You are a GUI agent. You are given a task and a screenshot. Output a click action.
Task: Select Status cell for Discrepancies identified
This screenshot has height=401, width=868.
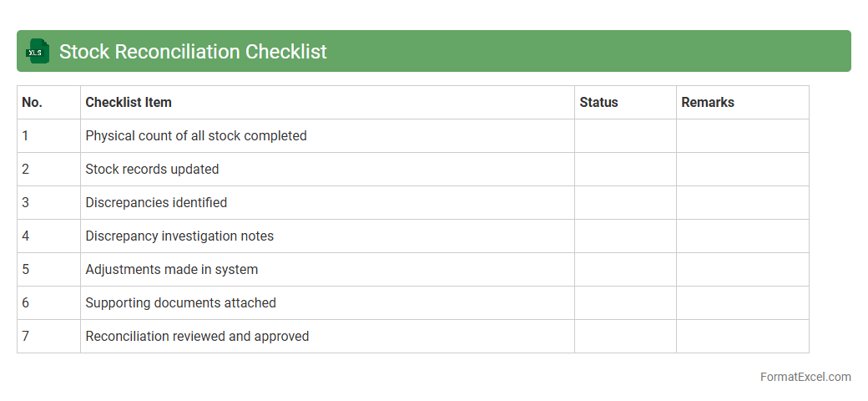[625, 202]
